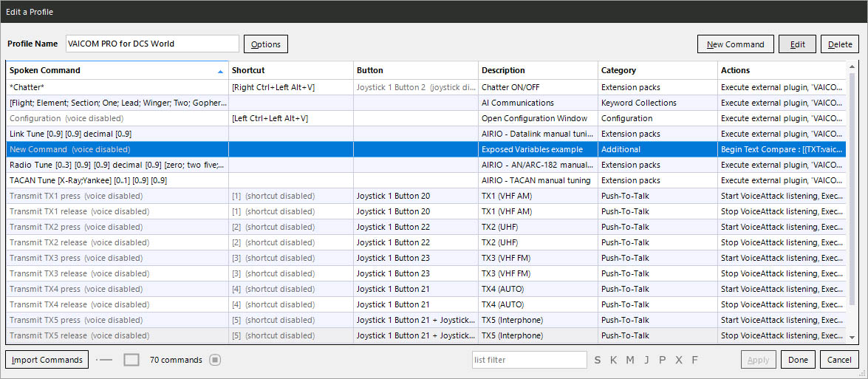Click the scrollbar up arrow

(852, 67)
